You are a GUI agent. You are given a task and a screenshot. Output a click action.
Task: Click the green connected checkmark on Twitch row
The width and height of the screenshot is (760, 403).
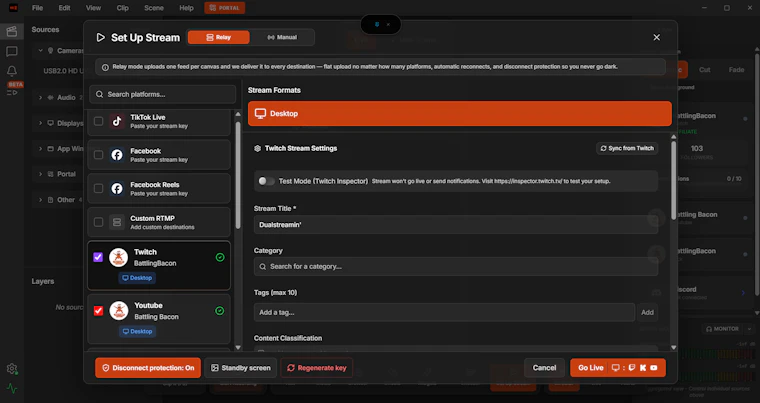click(x=220, y=257)
